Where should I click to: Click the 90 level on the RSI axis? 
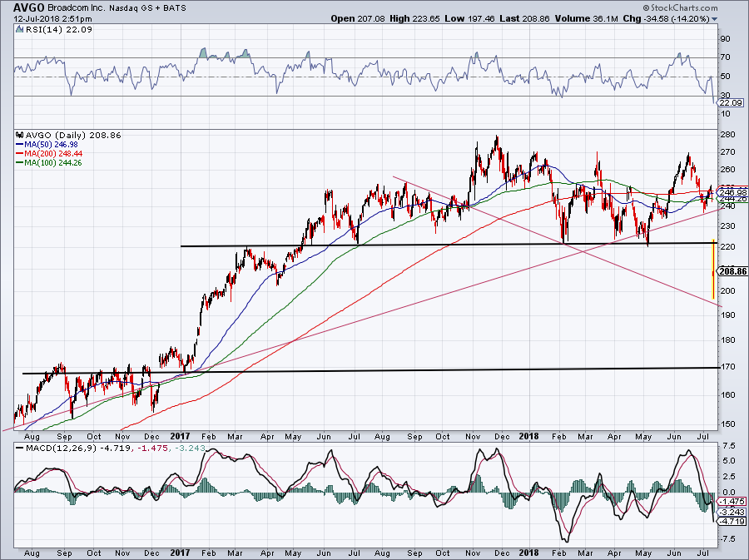tap(725, 38)
